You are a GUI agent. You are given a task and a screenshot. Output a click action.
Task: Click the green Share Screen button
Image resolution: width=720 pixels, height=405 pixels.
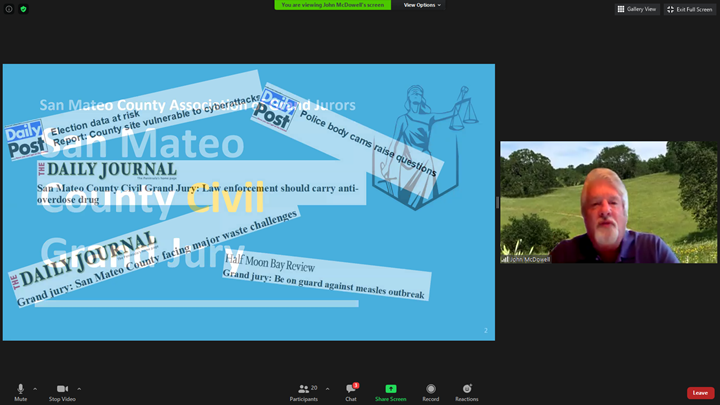pos(390,393)
